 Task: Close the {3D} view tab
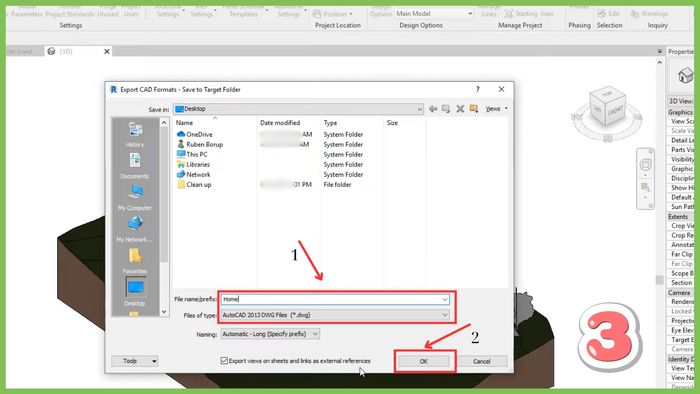(107, 52)
